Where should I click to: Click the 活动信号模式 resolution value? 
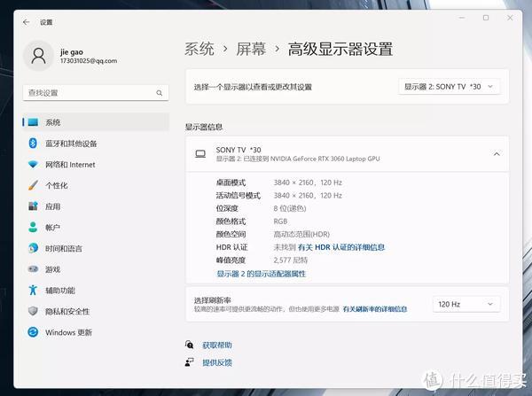coord(308,196)
